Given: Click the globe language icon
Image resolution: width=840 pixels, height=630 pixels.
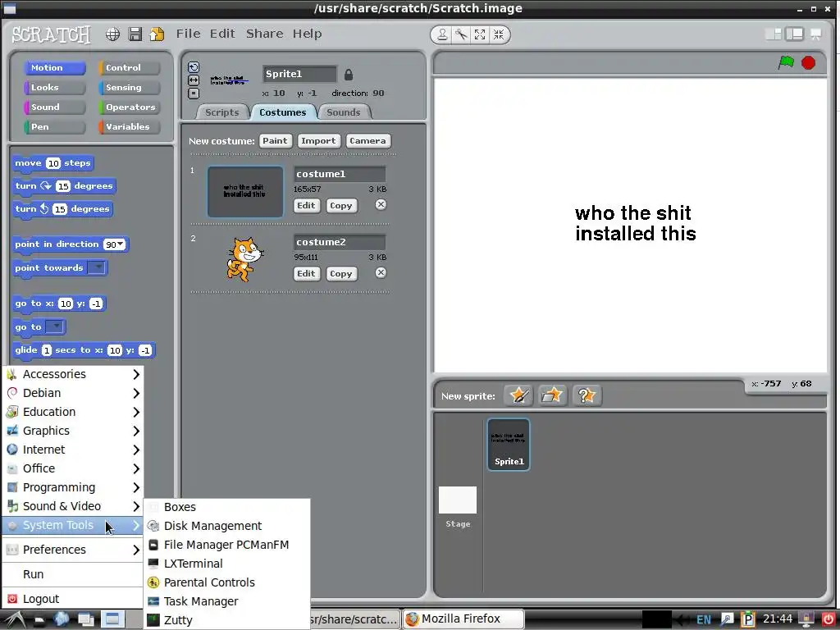Looking at the screenshot, I should coord(112,34).
